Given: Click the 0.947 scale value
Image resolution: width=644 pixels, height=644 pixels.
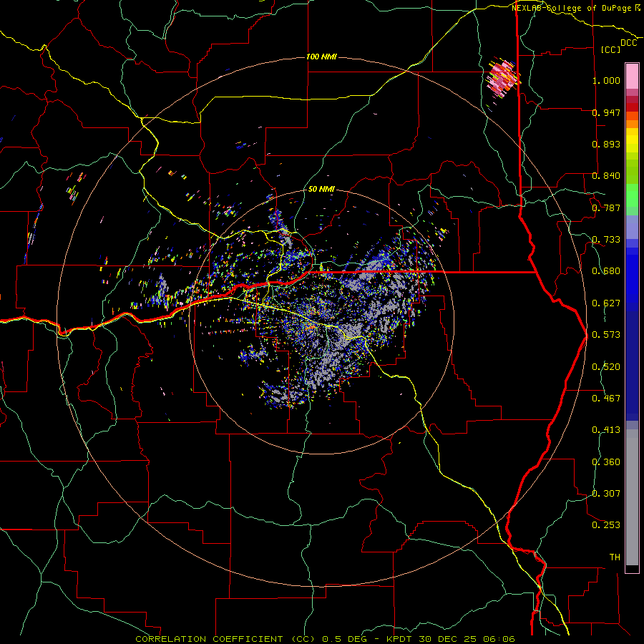Looking at the screenshot, I should click(x=606, y=112).
